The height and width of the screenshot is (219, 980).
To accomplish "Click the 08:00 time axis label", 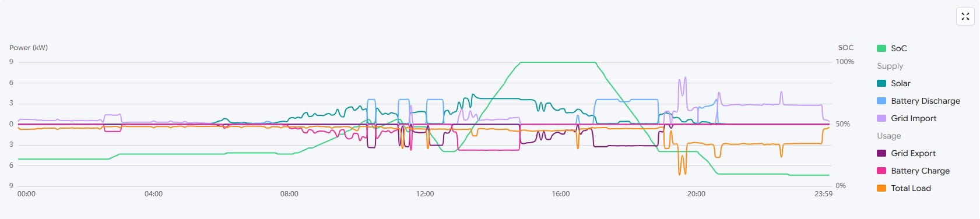I will 289,194.
